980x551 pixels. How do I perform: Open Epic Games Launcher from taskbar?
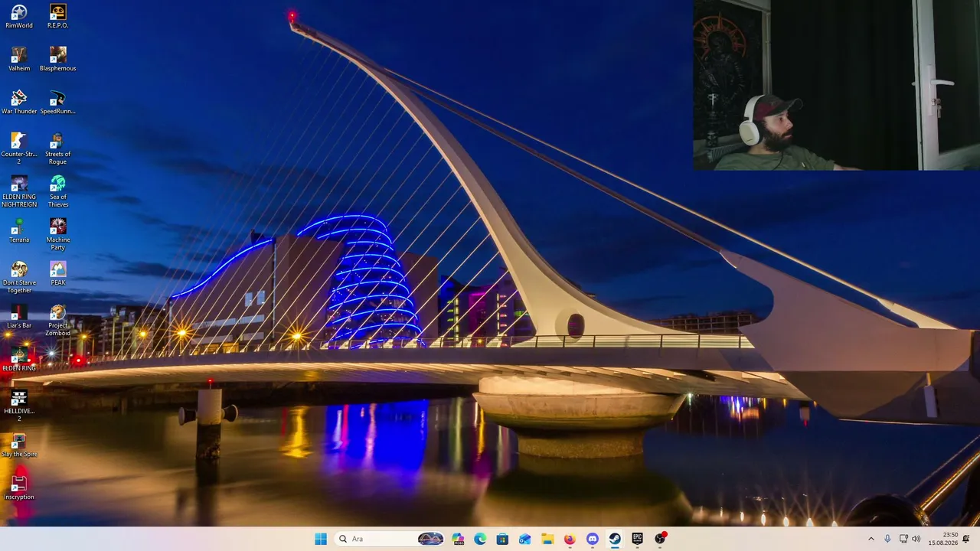point(637,539)
